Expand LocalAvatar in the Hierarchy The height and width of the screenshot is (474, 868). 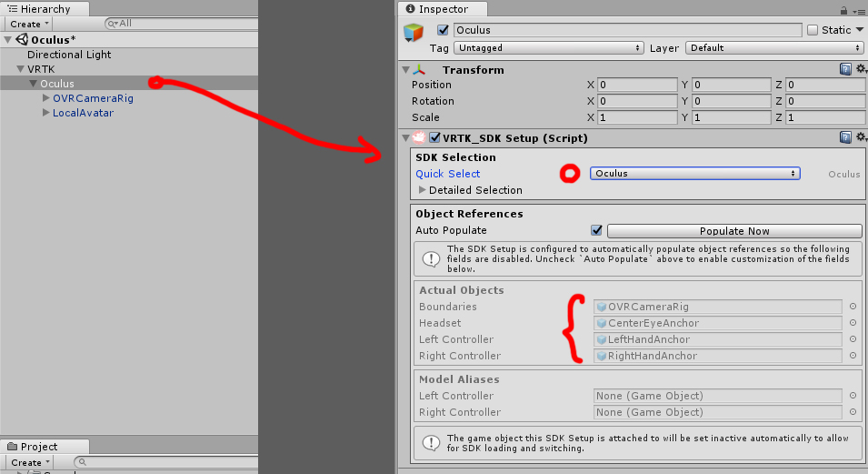coord(46,112)
